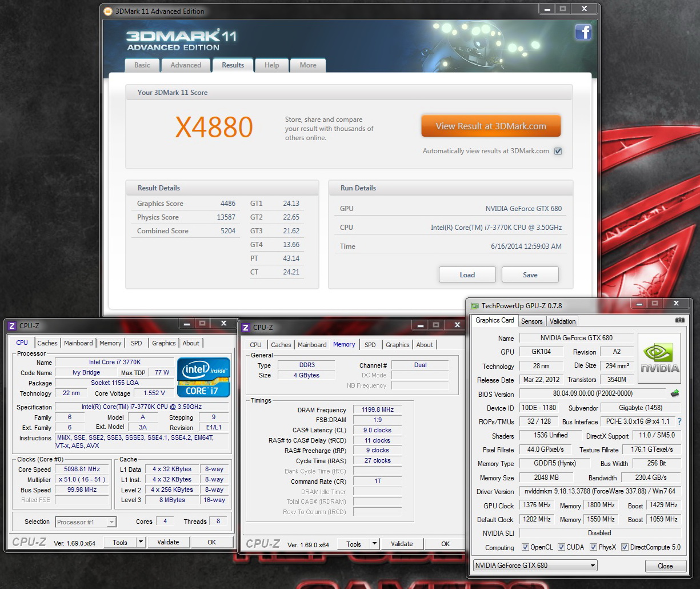This screenshot has height=589, width=700.
Task: Open Validation tab in GPU-Z
Action: pos(563,321)
